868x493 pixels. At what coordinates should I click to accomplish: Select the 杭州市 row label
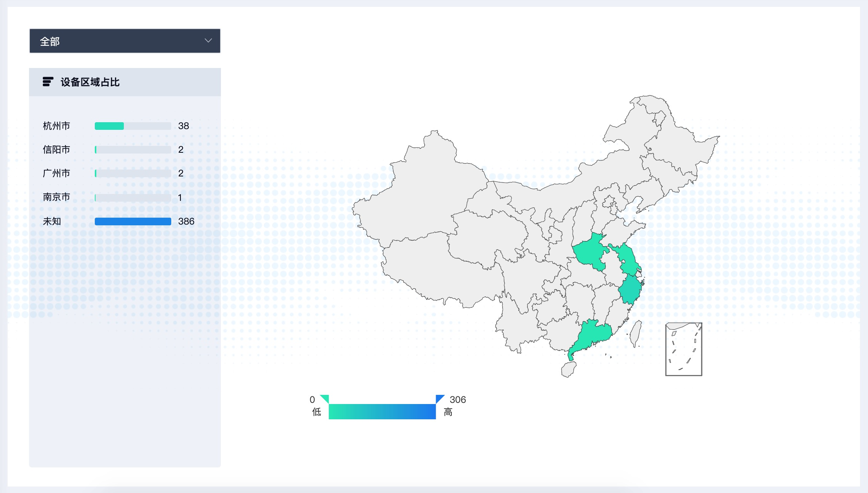click(57, 126)
